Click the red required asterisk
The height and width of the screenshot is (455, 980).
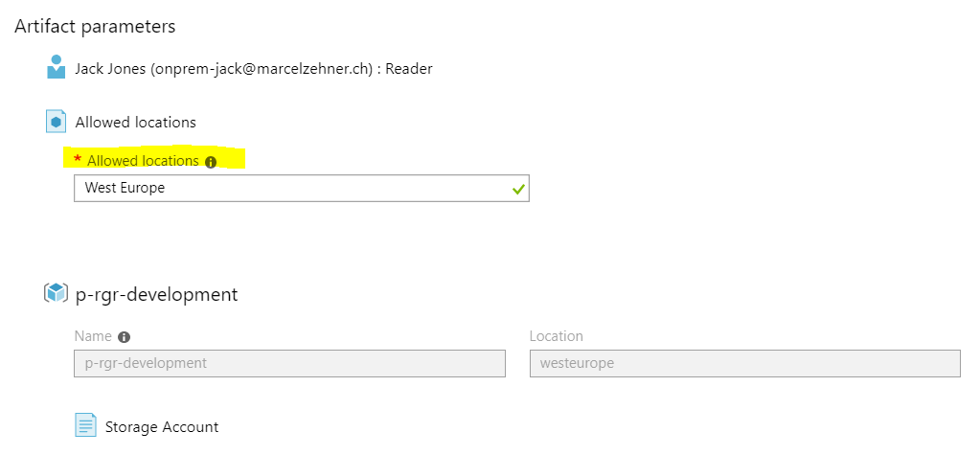[x=78, y=161]
